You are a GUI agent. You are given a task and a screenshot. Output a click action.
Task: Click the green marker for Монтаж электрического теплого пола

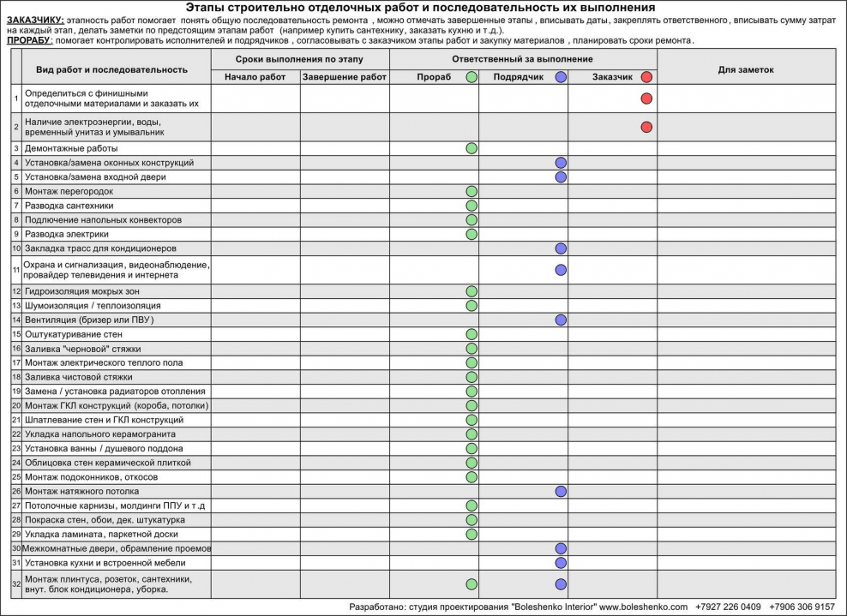coord(470,361)
